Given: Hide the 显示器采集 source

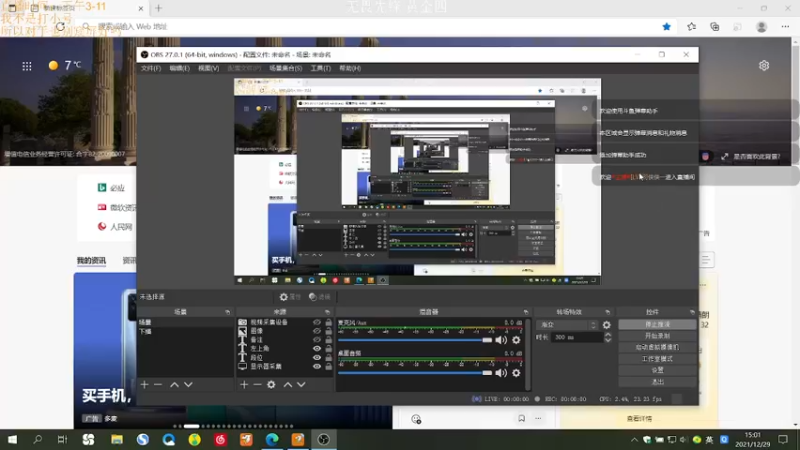Looking at the screenshot, I should coord(317,366).
